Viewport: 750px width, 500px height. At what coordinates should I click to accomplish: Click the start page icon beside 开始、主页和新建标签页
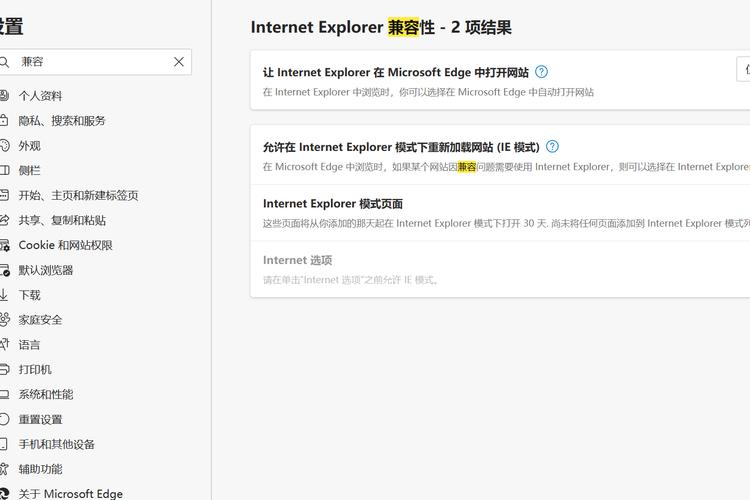4,195
